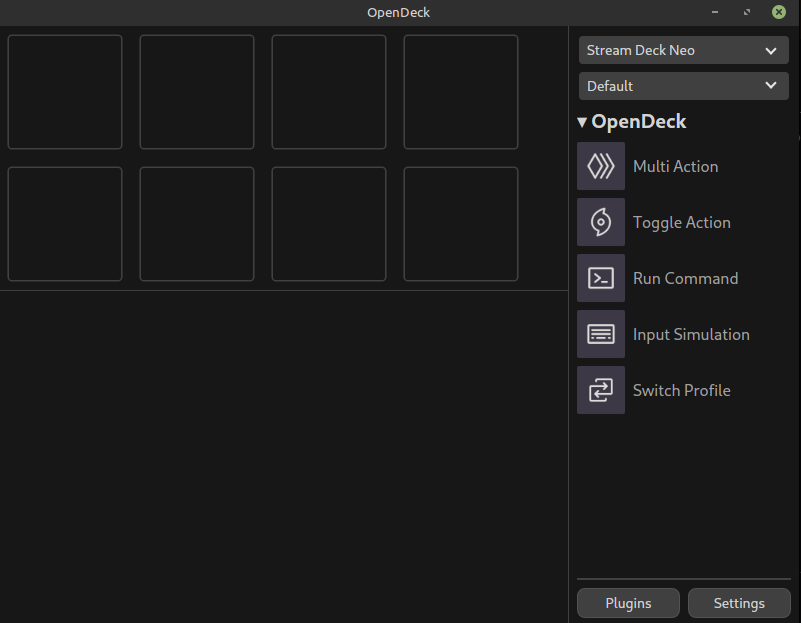The image size is (801, 623).
Task: Close the OpenDeck window
Action: [779, 12]
